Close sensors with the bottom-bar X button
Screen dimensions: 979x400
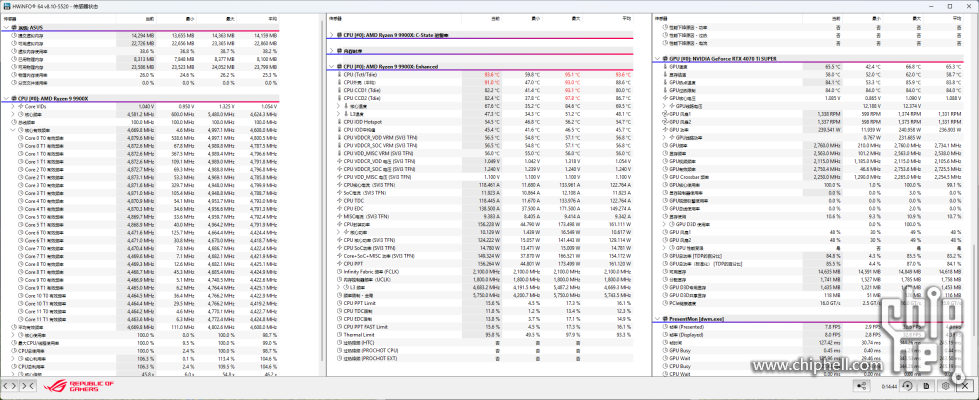(x=965, y=386)
